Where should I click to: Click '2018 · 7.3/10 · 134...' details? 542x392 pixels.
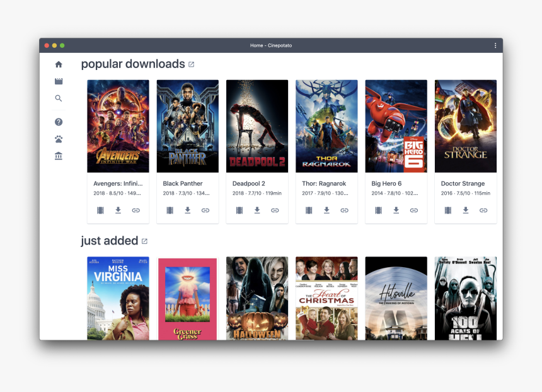coord(186,193)
